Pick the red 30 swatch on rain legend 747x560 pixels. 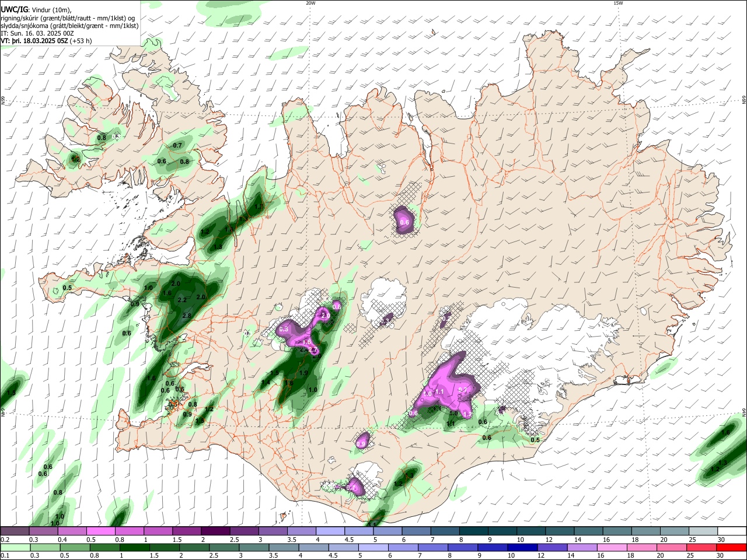[732, 547]
